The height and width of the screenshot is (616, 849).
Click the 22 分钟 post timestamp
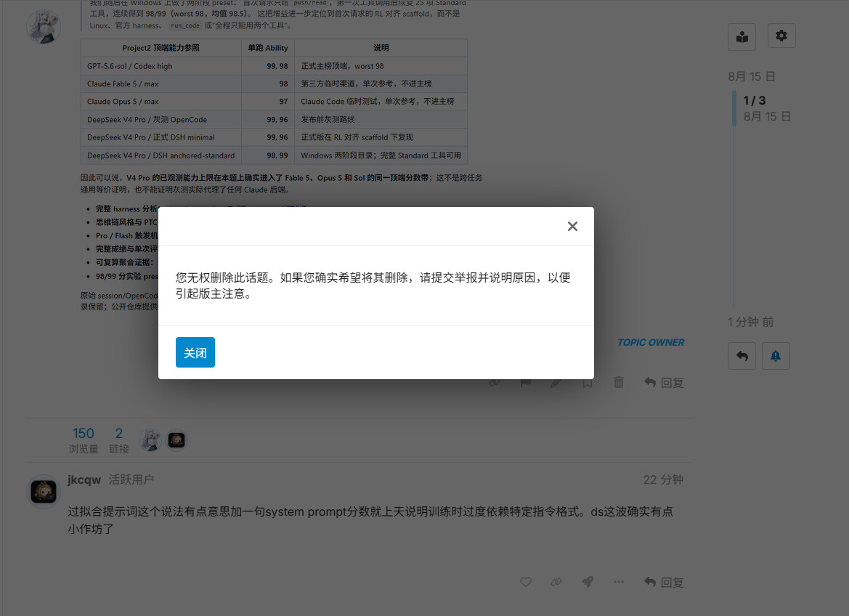(663, 479)
